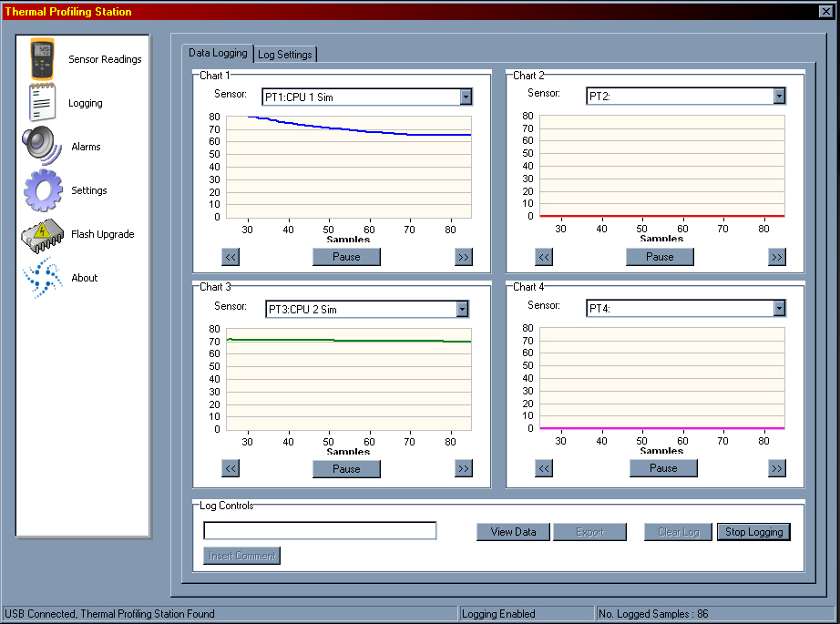Click the Sensor Readings multimeter icon
840x624 pixels.
42,59
